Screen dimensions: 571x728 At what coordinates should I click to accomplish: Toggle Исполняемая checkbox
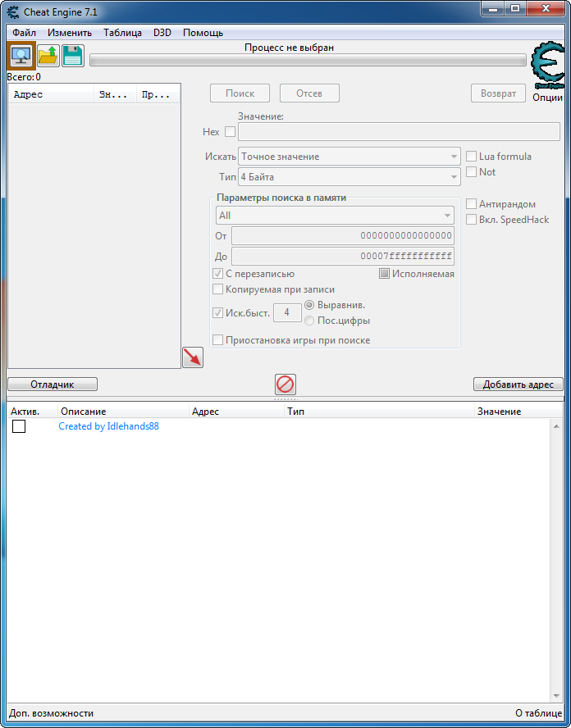(384, 274)
